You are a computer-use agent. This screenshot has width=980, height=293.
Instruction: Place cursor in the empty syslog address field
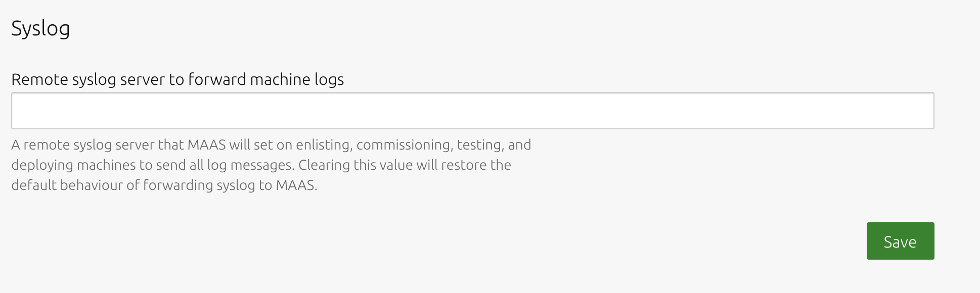click(472, 111)
